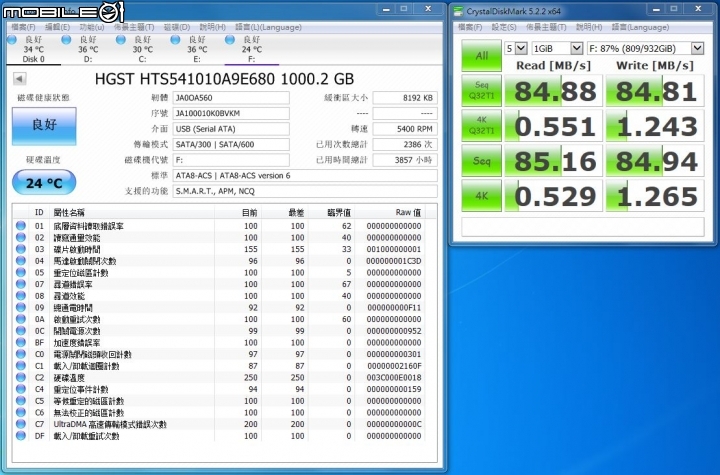Run the Seq benchmark
This screenshot has height=475, width=720.
point(481,160)
